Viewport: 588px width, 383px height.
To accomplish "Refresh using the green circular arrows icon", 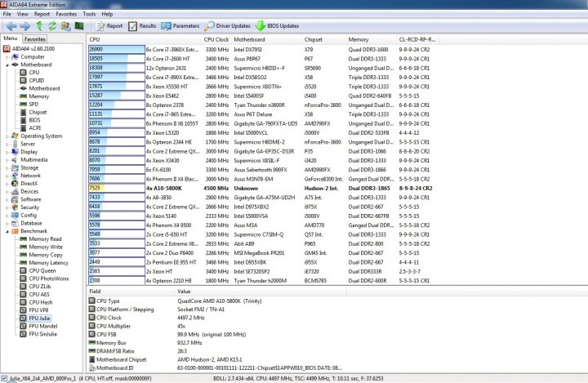I will point(52,26).
